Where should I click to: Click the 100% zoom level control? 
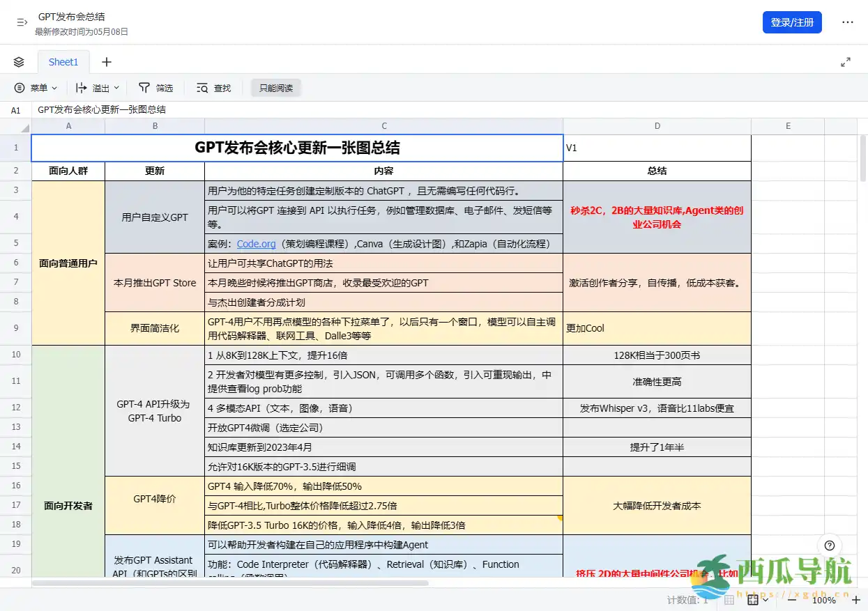tap(823, 599)
